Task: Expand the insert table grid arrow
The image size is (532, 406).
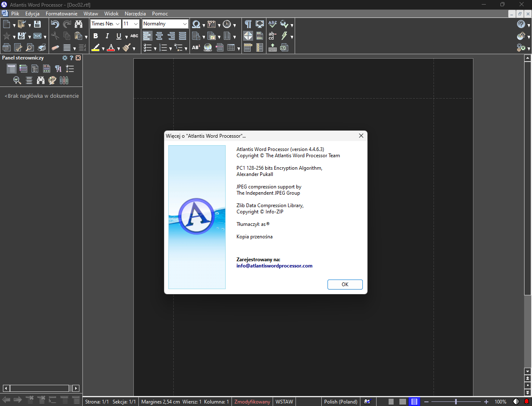Action: point(239,48)
